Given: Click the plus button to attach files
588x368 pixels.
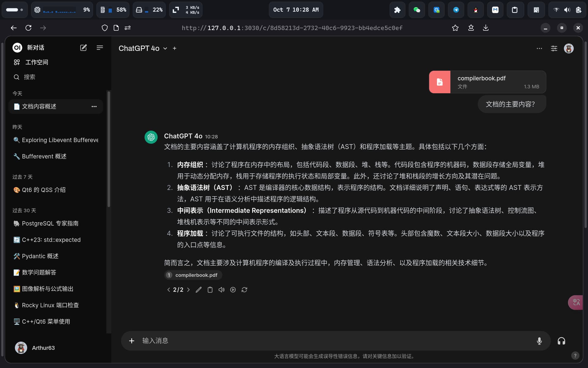Looking at the screenshot, I should click(x=132, y=341).
